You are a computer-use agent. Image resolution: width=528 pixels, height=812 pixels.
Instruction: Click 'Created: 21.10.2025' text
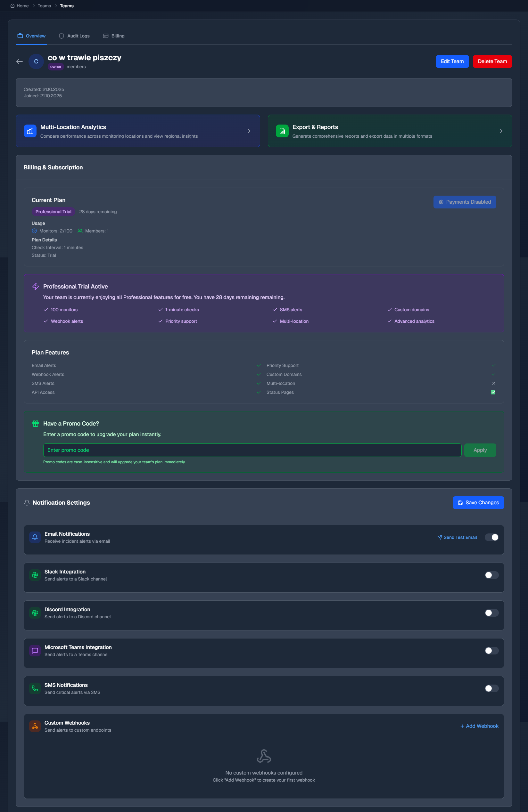click(44, 89)
